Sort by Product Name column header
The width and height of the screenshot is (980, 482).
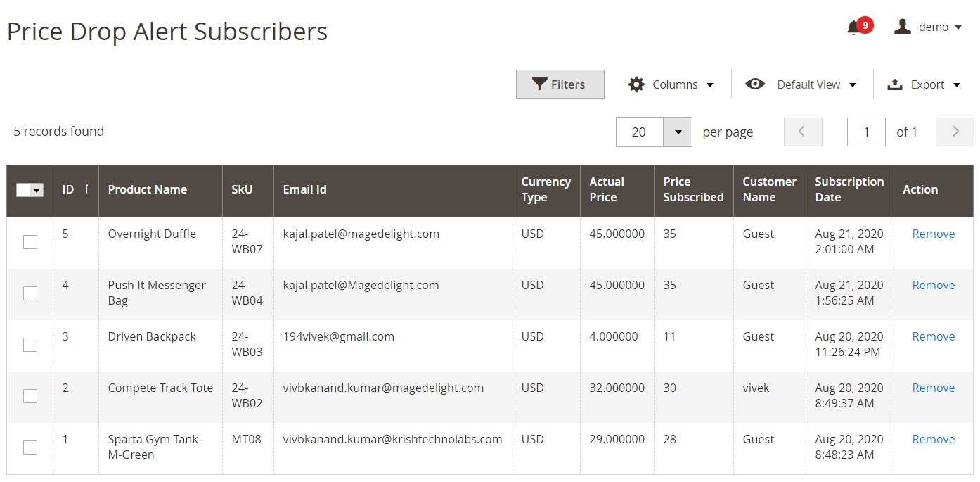tap(148, 189)
